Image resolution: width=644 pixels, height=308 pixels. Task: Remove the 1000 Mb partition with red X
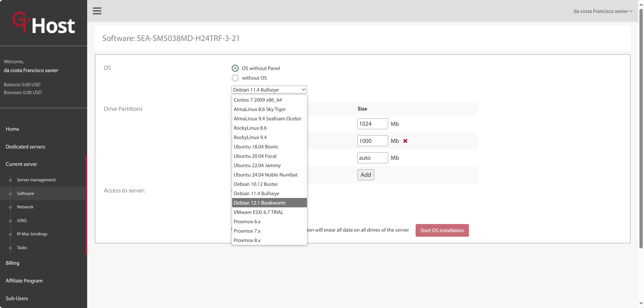[x=405, y=141]
